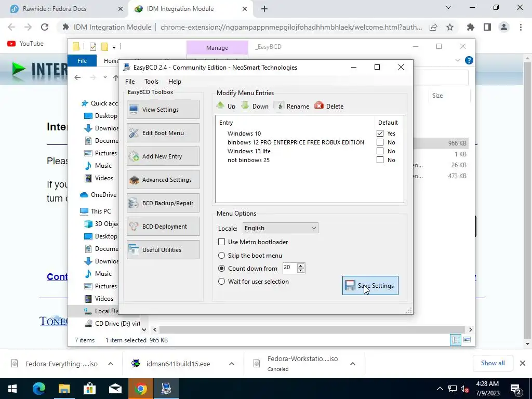Expand options for Fedora-Everything iso download
532x399 pixels.
click(x=111, y=364)
